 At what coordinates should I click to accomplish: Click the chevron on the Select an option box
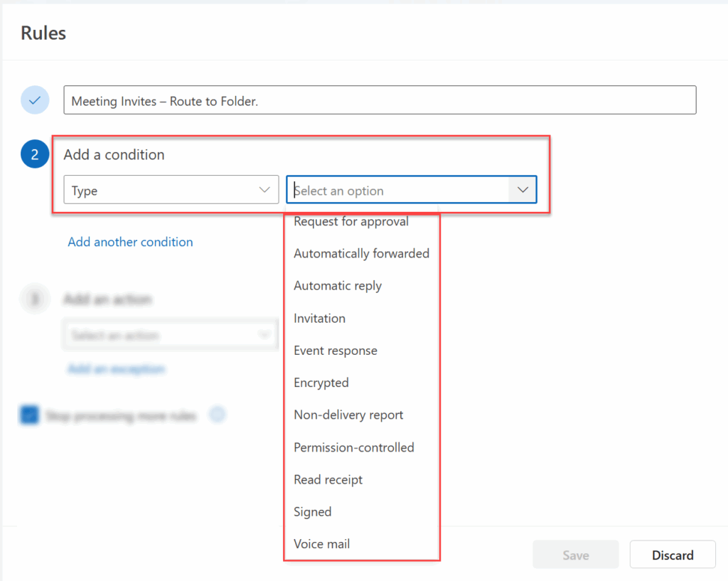(523, 189)
